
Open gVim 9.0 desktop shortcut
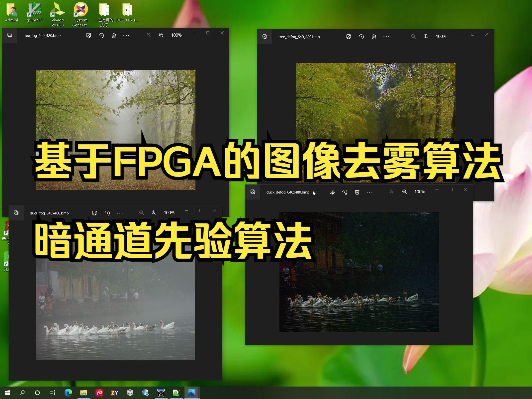(35, 11)
